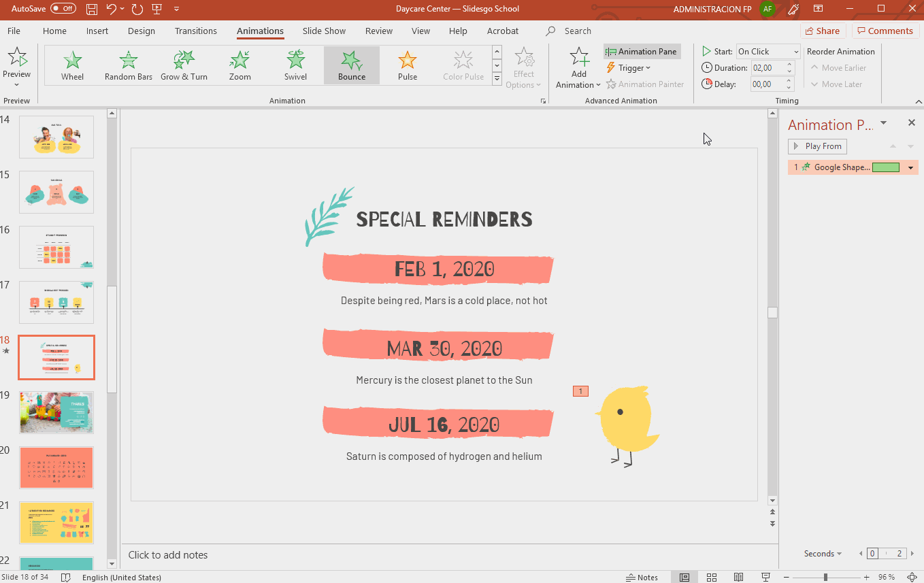The image size is (924, 583).
Task: Select slide 19 thumbnail
Action: 56,412
